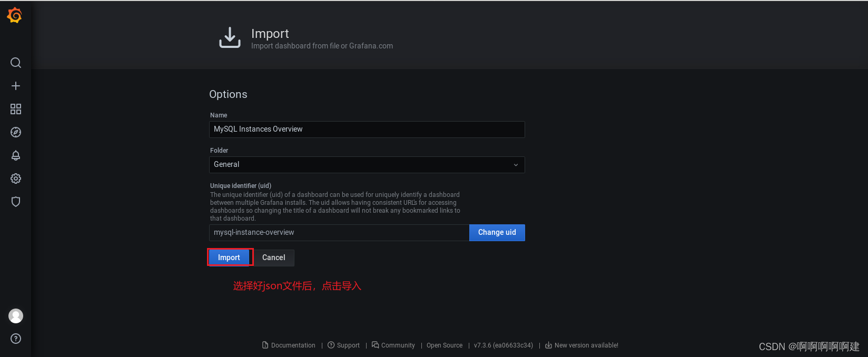
Task: Click the Folder dropdown chevron arrow
Action: click(516, 165)
